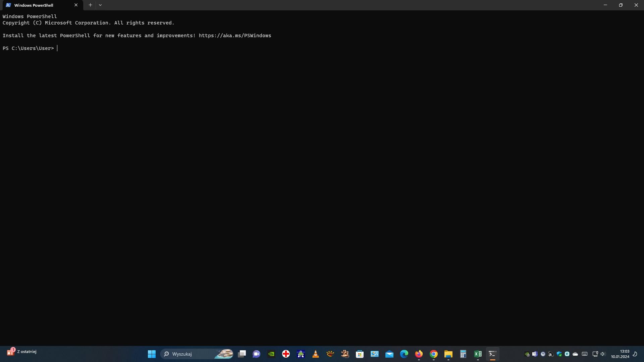The width and height of the screenshot is (644, 362).
Task: Open the volume control in system tray
Action: (603, 354)
